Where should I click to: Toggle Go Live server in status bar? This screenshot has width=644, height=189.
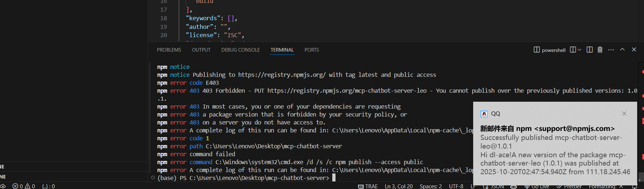(x=537, y=186)
